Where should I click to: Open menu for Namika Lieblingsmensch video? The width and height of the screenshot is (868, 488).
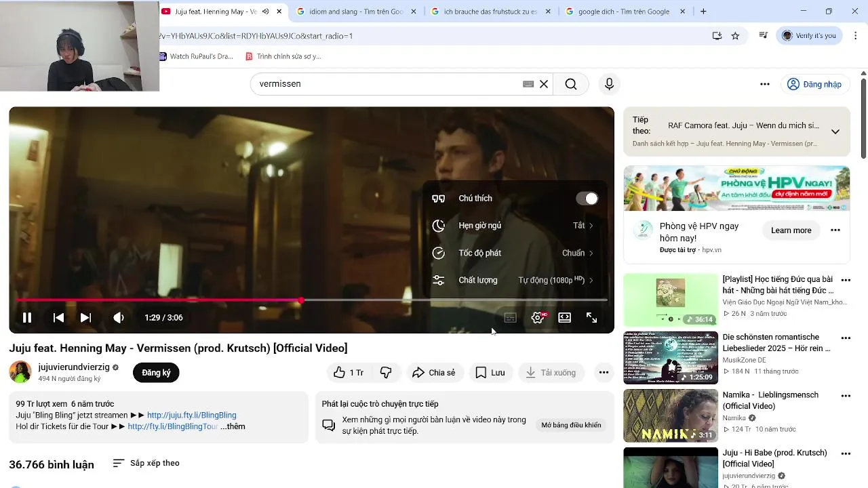(846, 395)
